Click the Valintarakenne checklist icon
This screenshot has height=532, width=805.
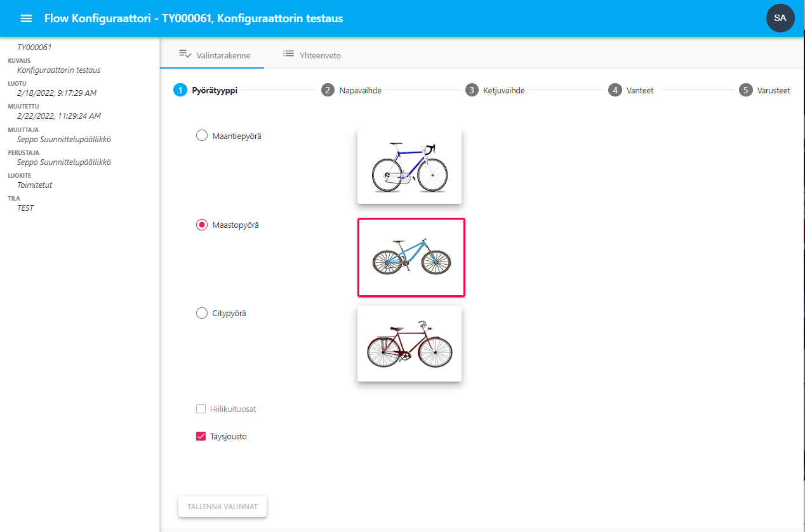(x=185, y=55)
